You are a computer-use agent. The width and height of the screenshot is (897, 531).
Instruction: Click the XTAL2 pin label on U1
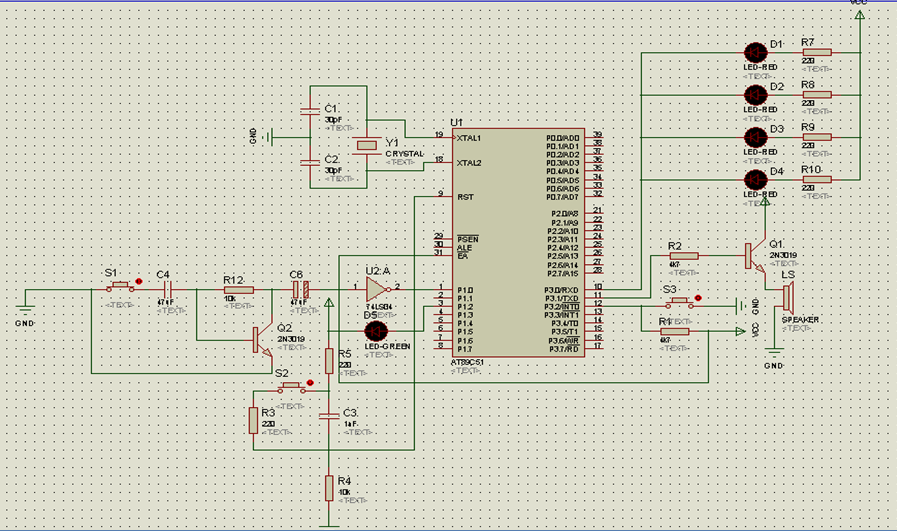coord(469,163)
